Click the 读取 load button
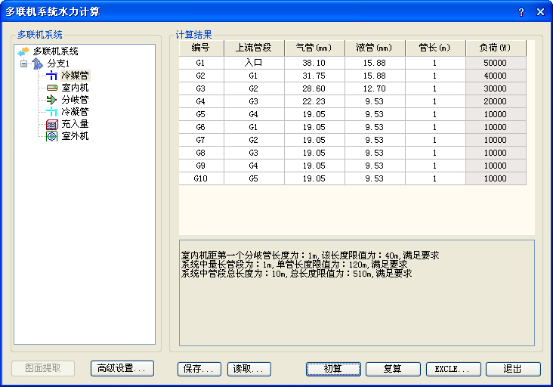553x387 pixels. pyautogui.click(x=249, y=369)
